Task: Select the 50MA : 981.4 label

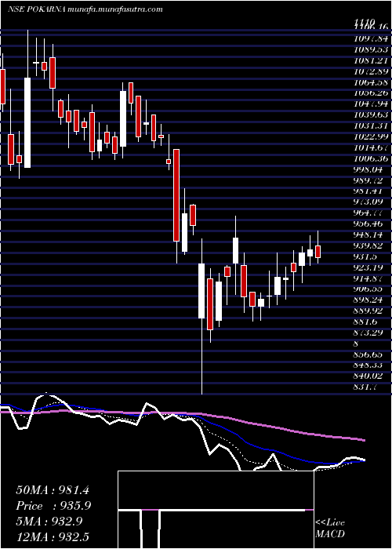Action: (53, 490)
